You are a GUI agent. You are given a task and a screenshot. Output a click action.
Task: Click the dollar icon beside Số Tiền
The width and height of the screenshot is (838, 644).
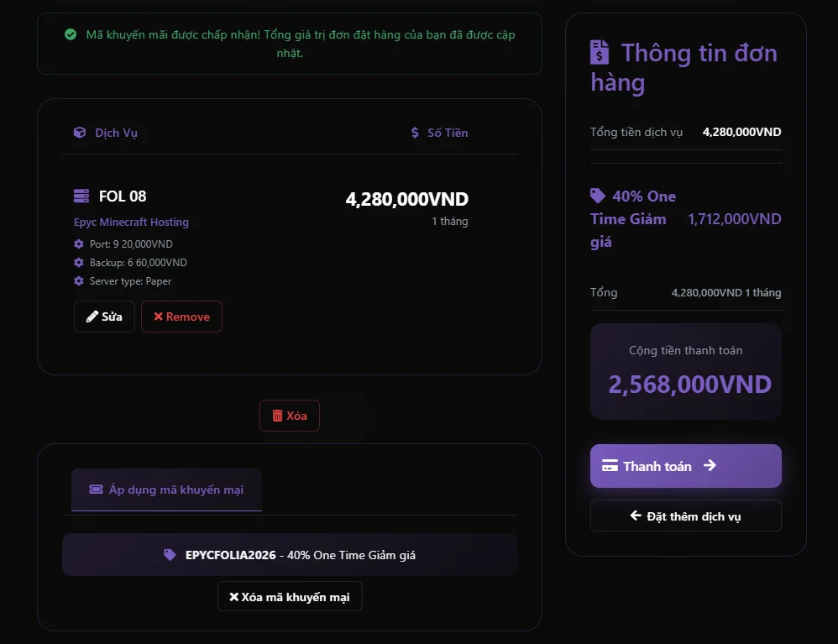[415, 133]
